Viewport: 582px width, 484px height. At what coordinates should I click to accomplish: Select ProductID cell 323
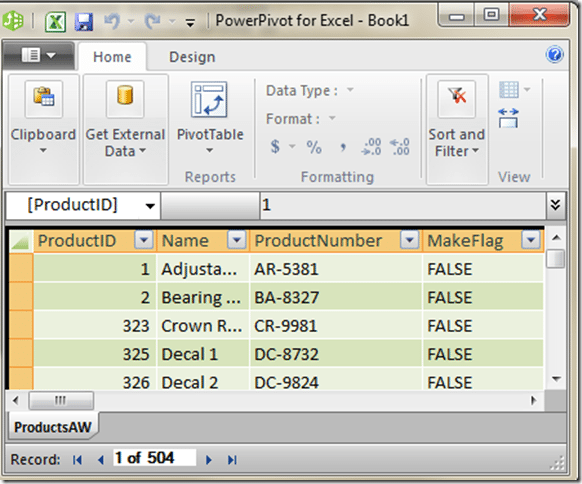click(95, 326)
